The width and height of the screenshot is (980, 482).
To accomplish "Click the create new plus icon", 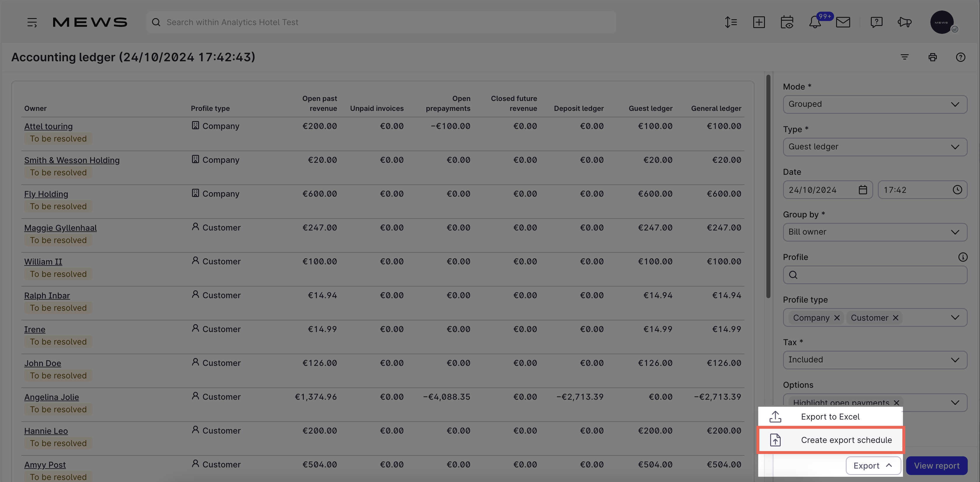I will coord(759,22).
